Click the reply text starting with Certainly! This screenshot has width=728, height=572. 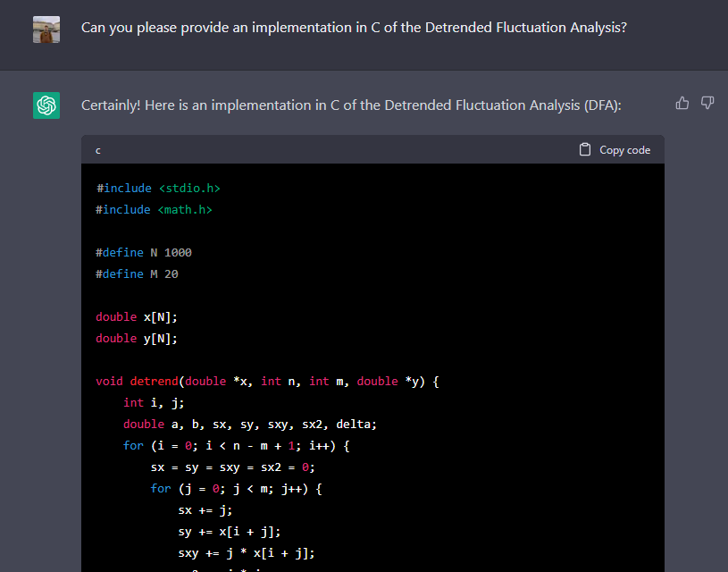[x=351, y=105]
